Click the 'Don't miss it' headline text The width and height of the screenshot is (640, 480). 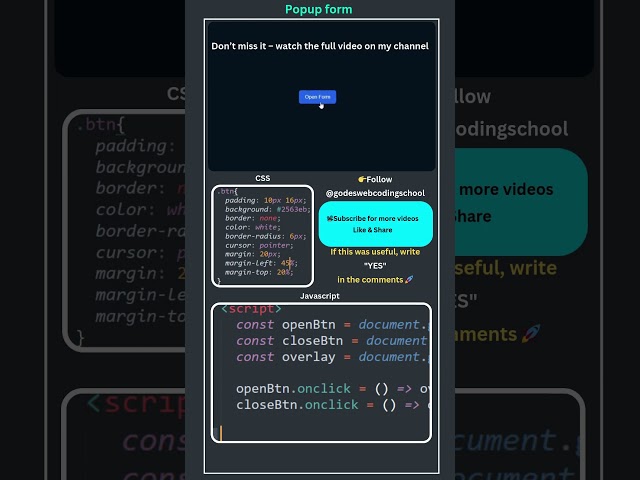tap(320, 46)
